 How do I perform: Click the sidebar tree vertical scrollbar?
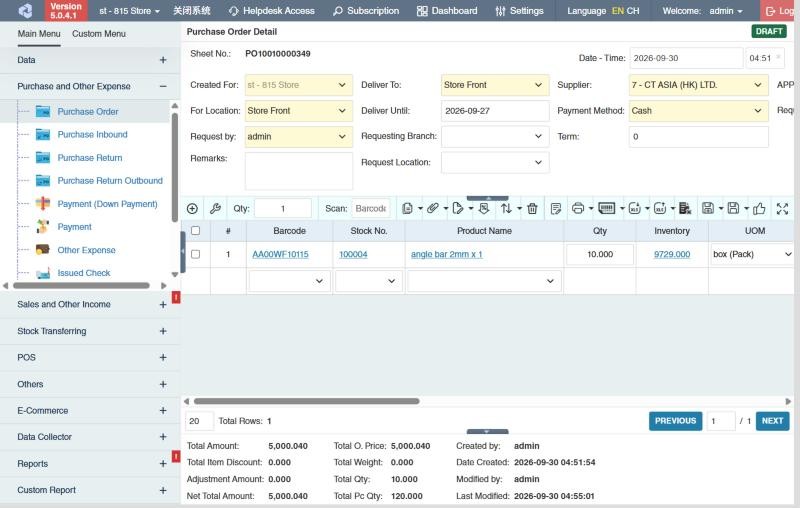point(174,167)
